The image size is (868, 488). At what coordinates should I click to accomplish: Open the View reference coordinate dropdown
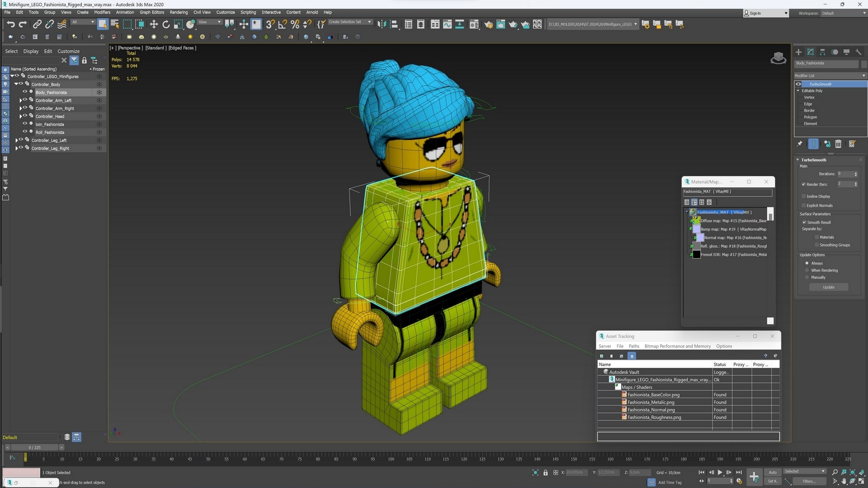pos(210,22)
